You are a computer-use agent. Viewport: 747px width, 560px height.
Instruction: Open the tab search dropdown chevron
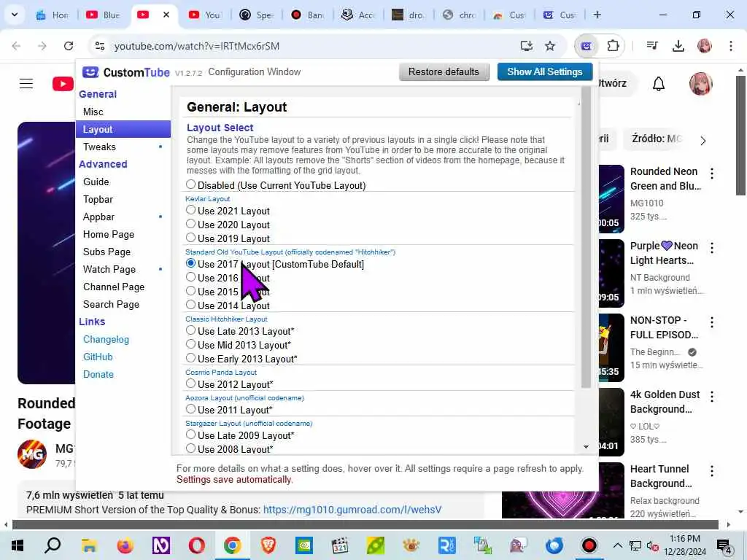click(15, 15)
